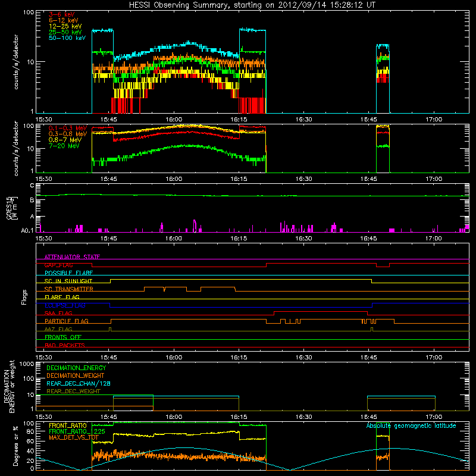Select the 25-50 keV legend label
Image resolution: width=476 pixels, height=476 pixels.
point(65,32)
